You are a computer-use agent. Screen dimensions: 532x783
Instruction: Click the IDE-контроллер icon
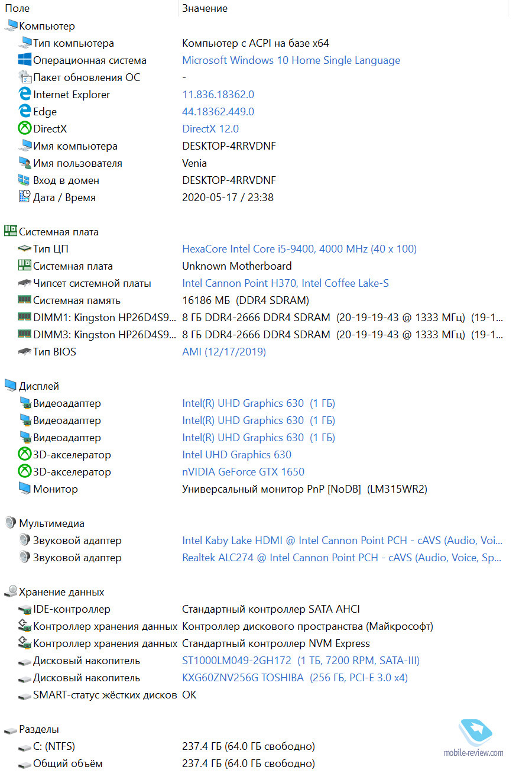tap(25, 609)
